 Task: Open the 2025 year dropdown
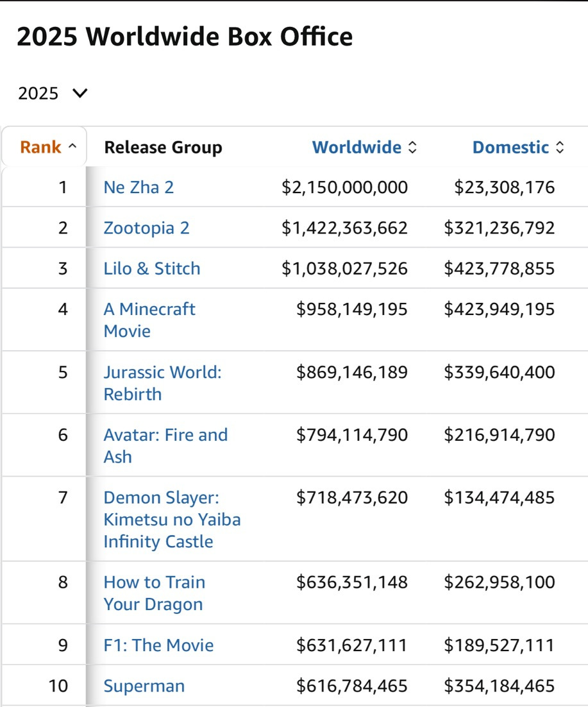click(x=53, y=94)
